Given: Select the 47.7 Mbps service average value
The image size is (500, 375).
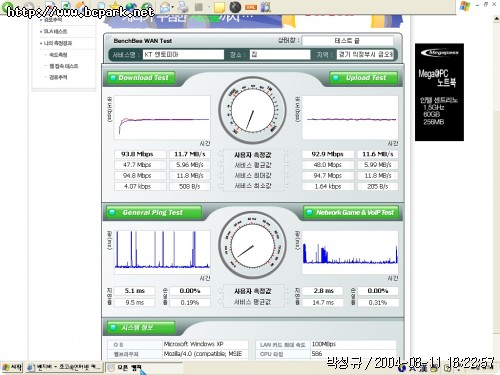Looking at the screenshot, I should (x=140, y=165).
